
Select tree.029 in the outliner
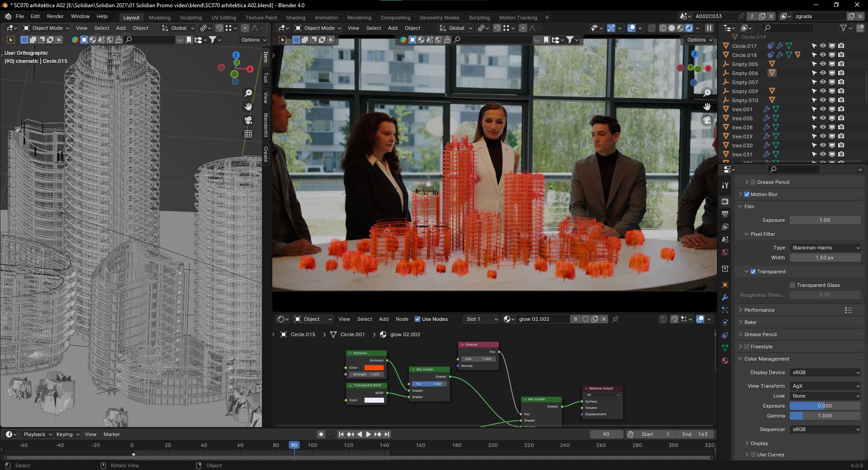742,136
